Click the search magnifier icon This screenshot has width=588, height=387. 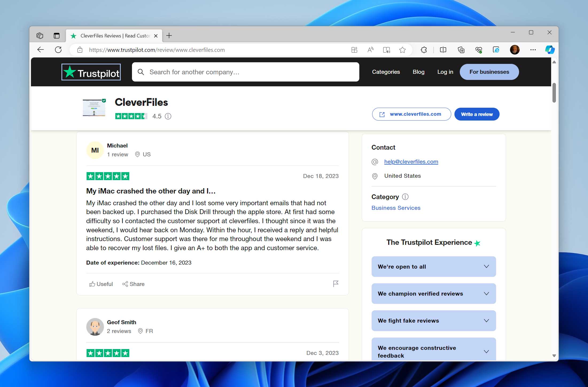tap(141, 72)
